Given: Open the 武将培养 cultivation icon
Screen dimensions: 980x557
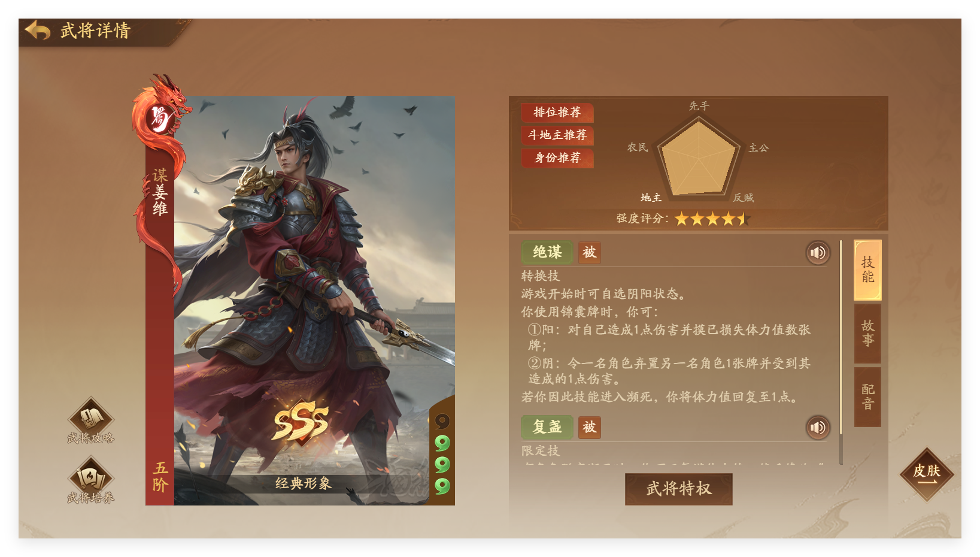Looking at the screenshot, I should [x=91, y=480].
